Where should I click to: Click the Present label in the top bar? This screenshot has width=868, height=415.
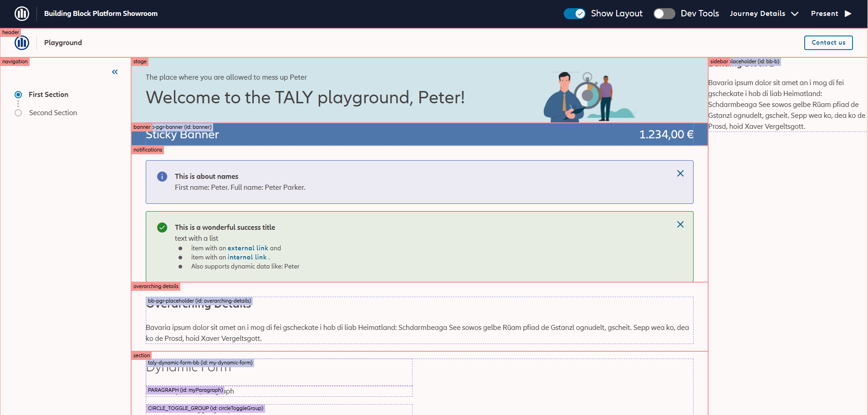(824, 14)
